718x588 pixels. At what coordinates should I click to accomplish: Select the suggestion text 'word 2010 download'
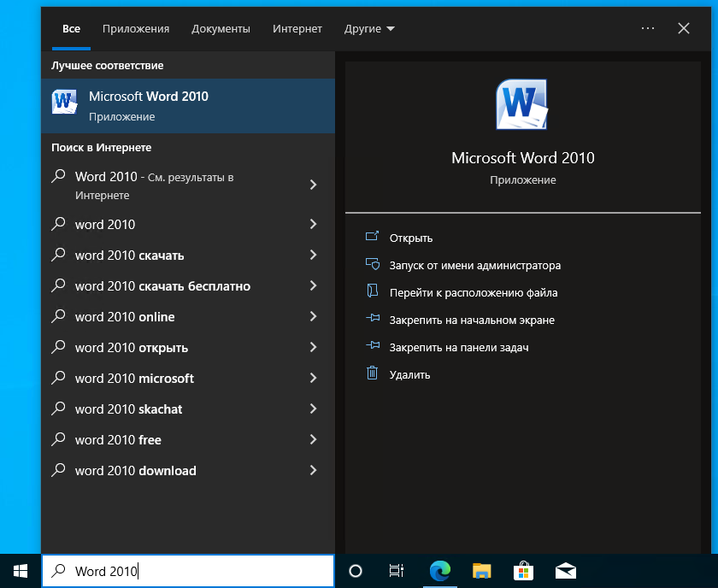point(136,471)
